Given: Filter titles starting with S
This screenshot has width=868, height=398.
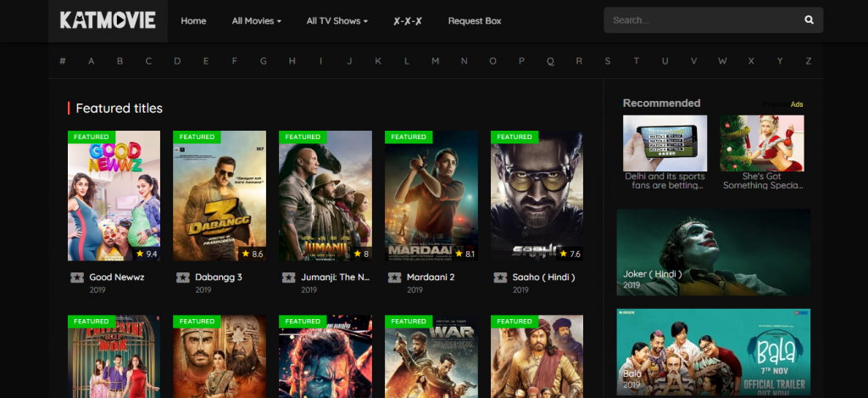Looking at the screenshot, I should (x=608, y=61).
